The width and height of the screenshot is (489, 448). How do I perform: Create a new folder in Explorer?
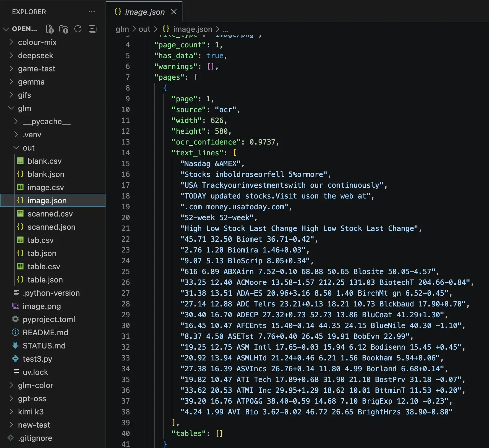(64, 29)
